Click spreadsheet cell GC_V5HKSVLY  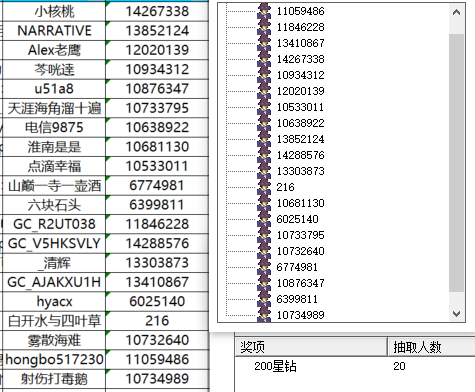[x=54, y=243]
